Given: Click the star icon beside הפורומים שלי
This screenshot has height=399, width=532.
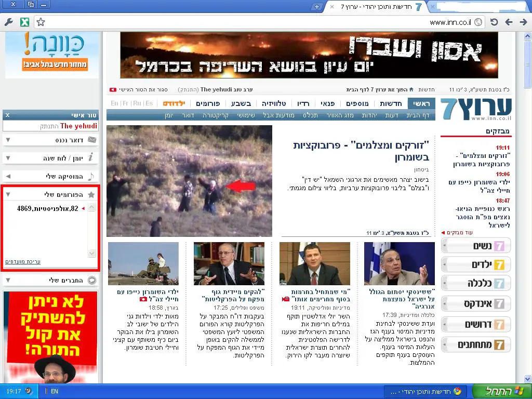Looking at the screenshot, I should click(91, 195).
